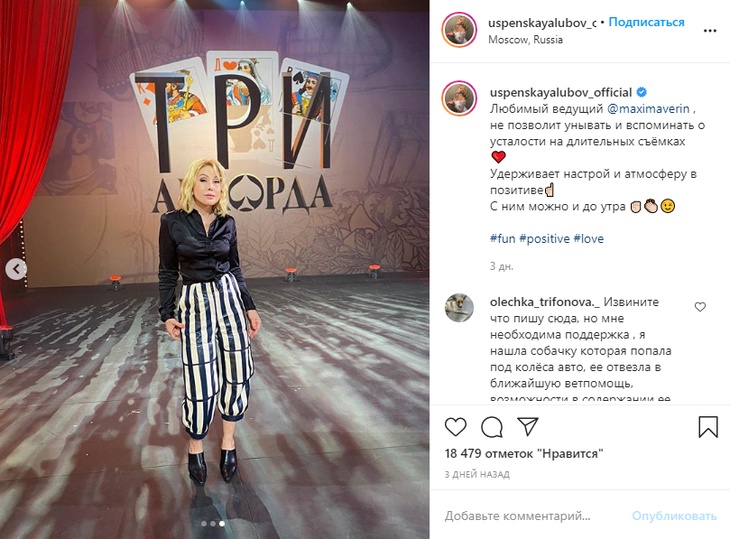Image resolution: width=730 pixels, height=539 pixels.
Task: Save the post with the bookmark icon
Action: (x=708, y=427)
